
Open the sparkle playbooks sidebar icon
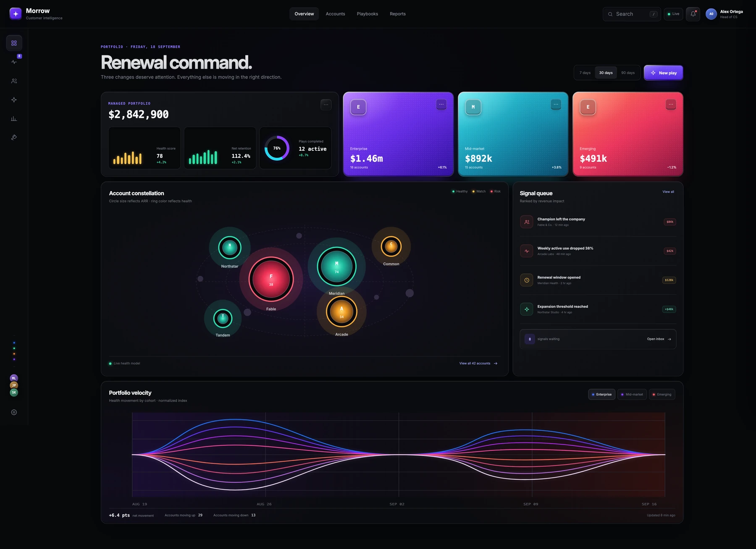pyautogui.click(x=14, y=100)
